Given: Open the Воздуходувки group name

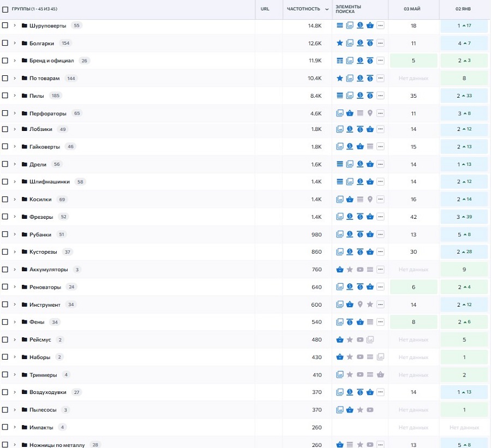Looking at the screenshot, I should tap(47, 392).
